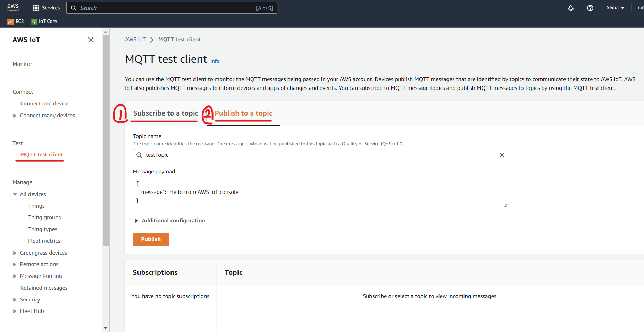Click the search icon in the top search bar
This screenshot has height=332, width=644.
tap(73, 8)
